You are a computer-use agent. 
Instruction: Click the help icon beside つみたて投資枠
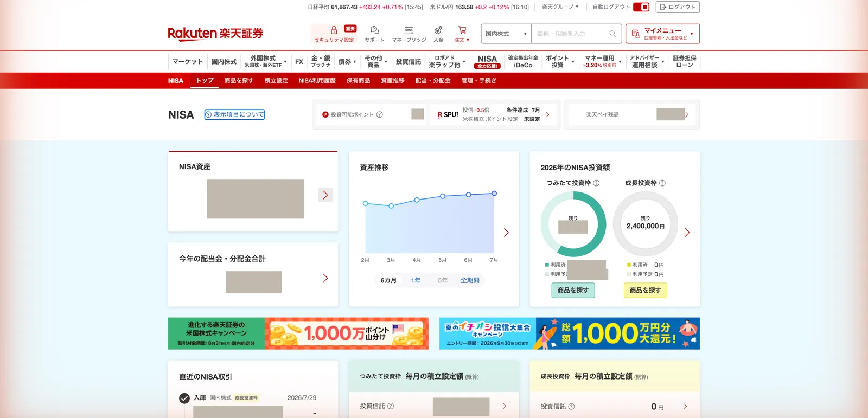coord(596,183)
